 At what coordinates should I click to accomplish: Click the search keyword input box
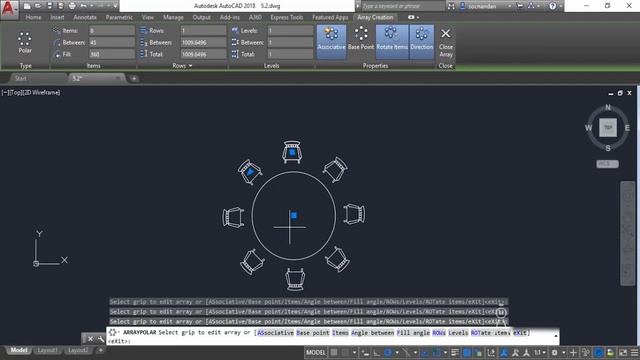[x=402, y=6]
